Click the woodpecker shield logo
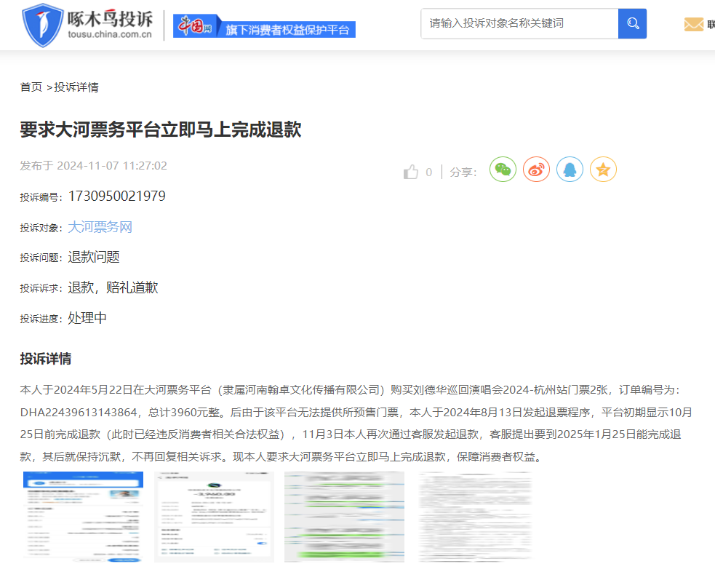 [43, 25]
